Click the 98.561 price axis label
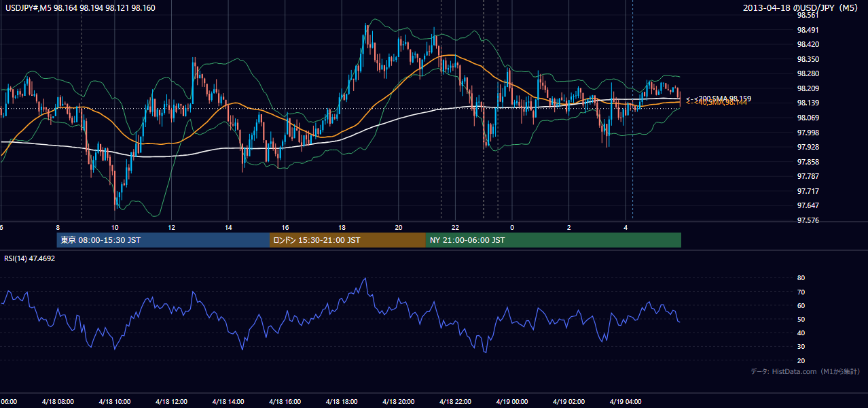 (x=808, y=15)
